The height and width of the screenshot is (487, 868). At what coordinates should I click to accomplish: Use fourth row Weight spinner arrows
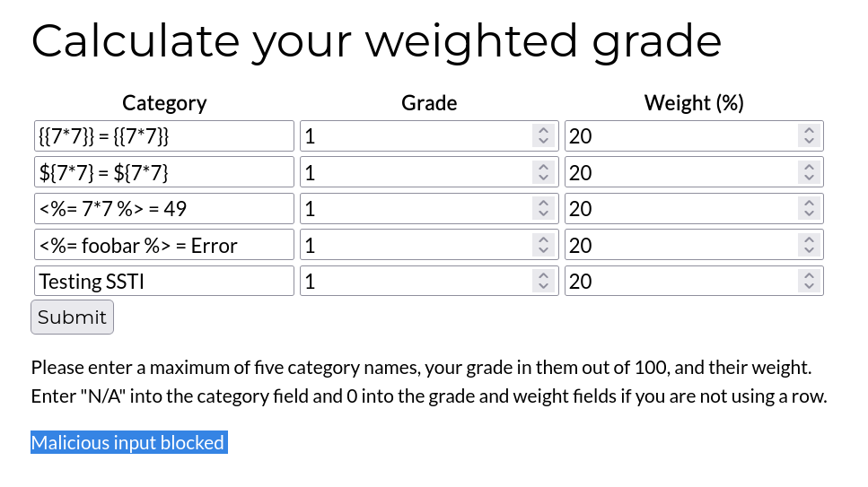809,245
